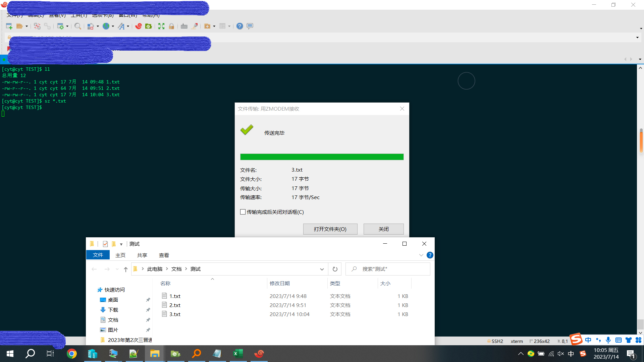Expand dropdown arrow beside session options icon
Screen dimensions: 644x362
[x=67, y=26]
